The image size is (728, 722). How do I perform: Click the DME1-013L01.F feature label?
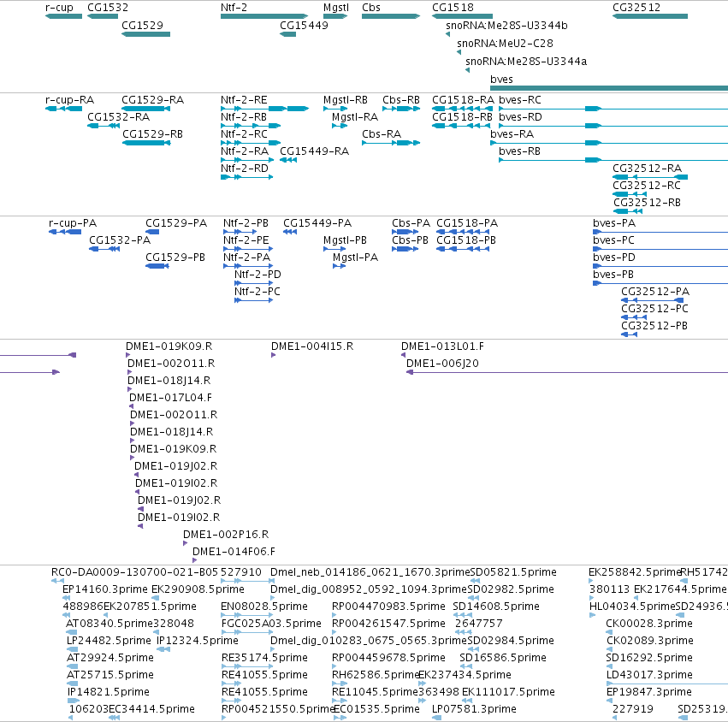click(x=442, y=346)
